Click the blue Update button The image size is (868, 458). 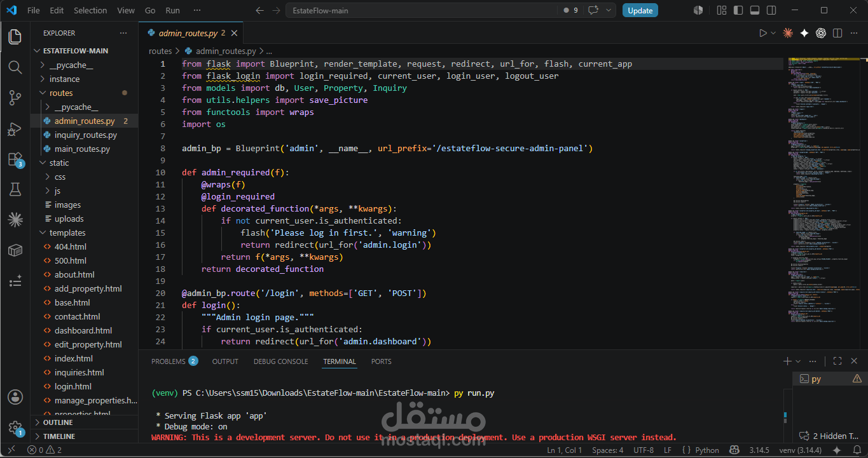[x=640, y=10]
